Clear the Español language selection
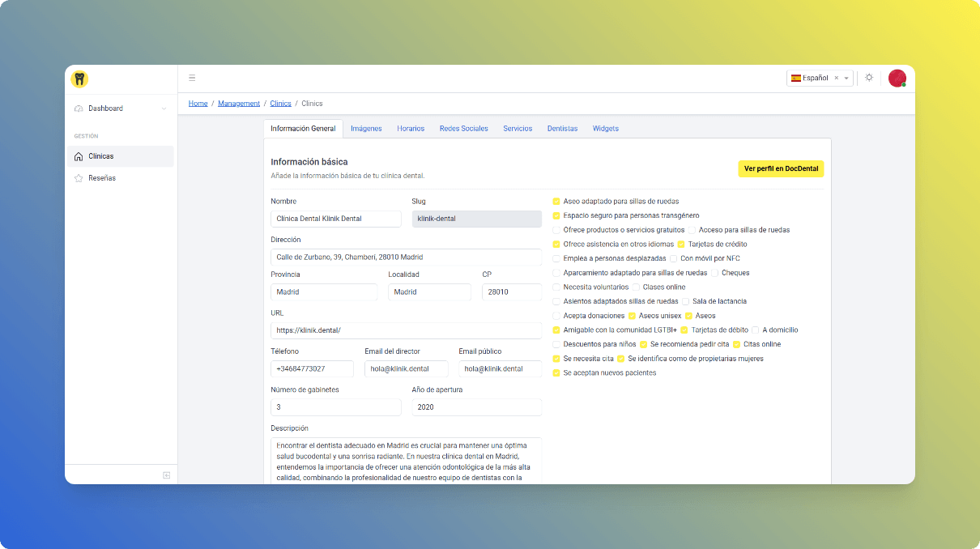This screenshot has height=549, width=980. (836, 79)
